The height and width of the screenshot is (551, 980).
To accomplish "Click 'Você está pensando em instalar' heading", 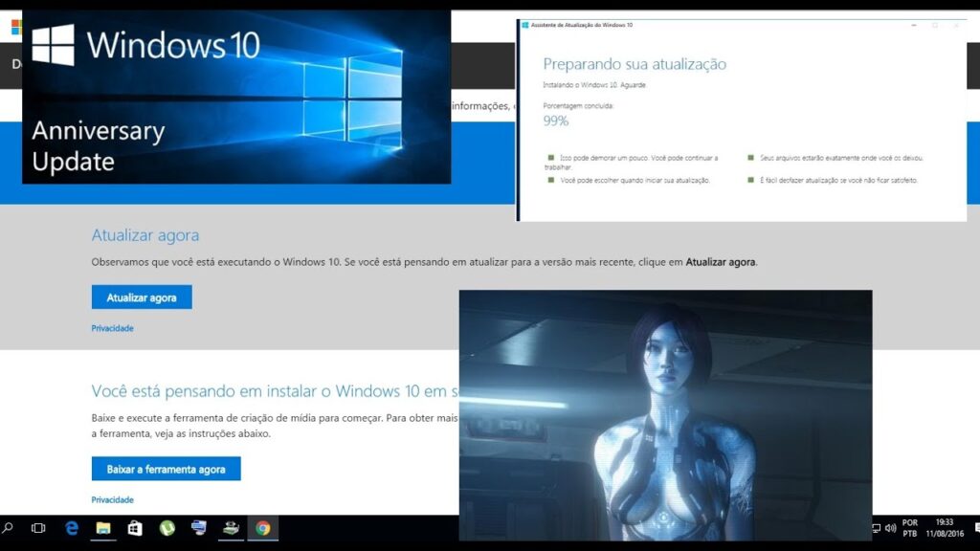I will coord(275,391).
